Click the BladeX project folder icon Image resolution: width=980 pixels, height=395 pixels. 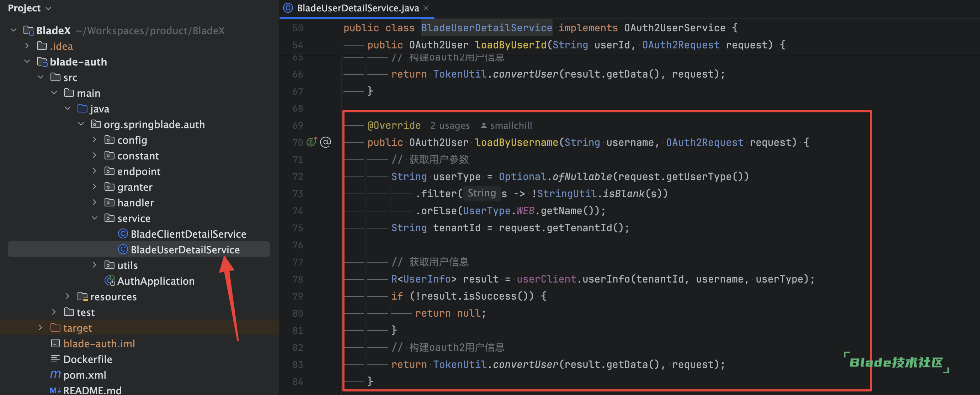(28, 30)
